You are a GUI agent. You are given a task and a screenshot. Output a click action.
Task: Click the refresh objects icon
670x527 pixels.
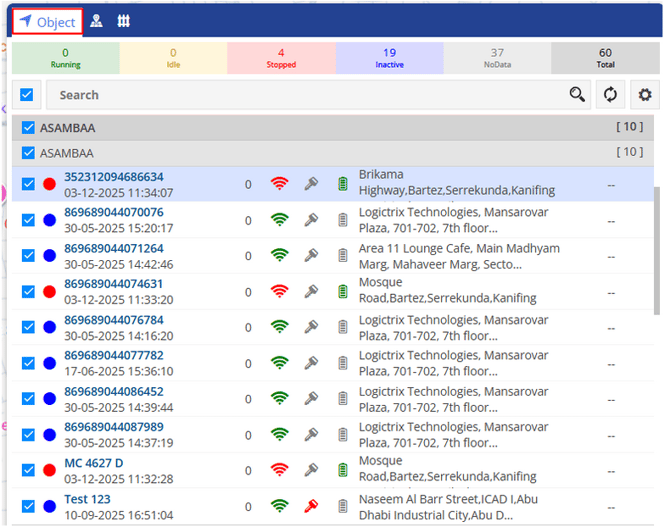610,95
